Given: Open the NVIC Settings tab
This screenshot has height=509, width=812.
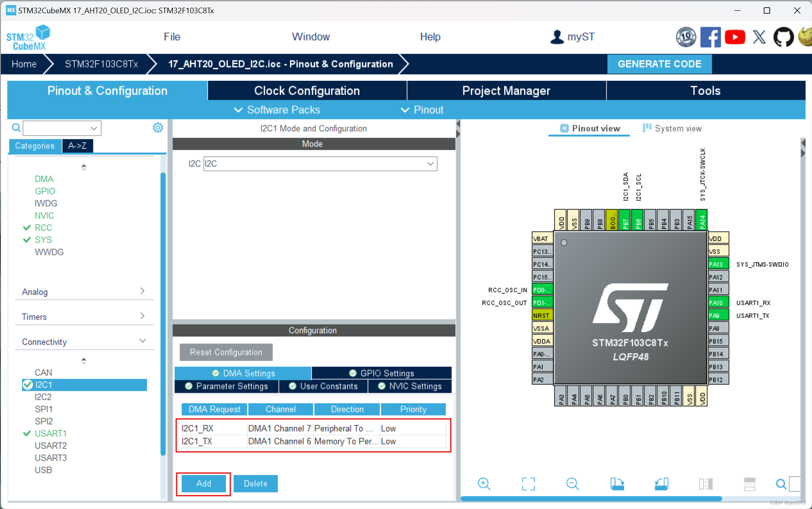Looking at the screenshot, I should point(410,386).
